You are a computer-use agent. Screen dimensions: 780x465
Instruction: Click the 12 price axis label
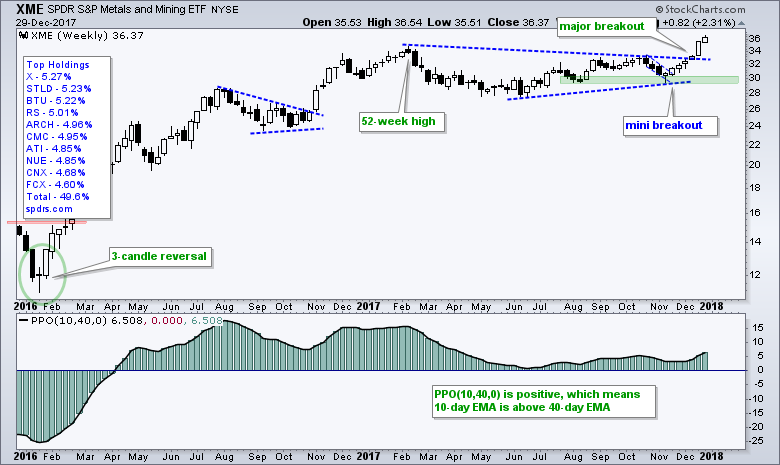coord(754,275)
